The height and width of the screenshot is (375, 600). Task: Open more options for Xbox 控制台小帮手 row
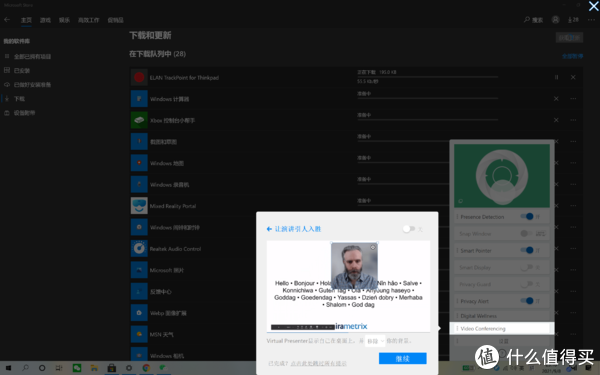(573, 120)
